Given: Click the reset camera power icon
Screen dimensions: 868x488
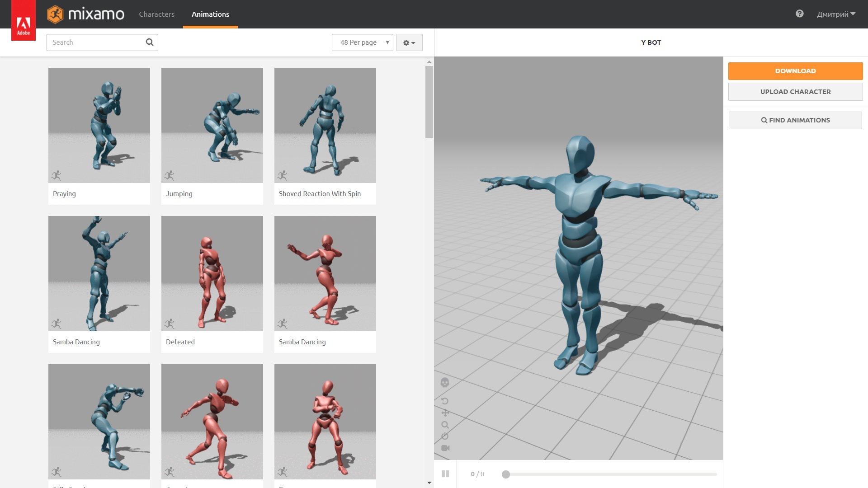Looking at the screenshot, I should point(445,436).
